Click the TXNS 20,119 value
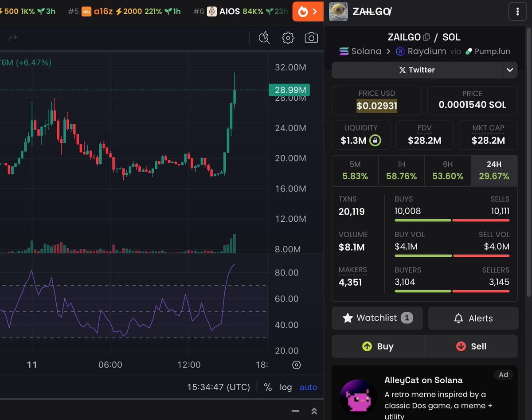The height and width of the screenshot is (420, 532). click(x=352, y=212)
